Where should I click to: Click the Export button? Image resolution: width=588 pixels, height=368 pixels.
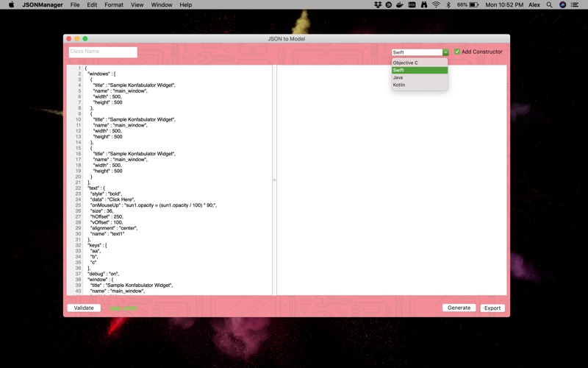(x=492, y=308)
